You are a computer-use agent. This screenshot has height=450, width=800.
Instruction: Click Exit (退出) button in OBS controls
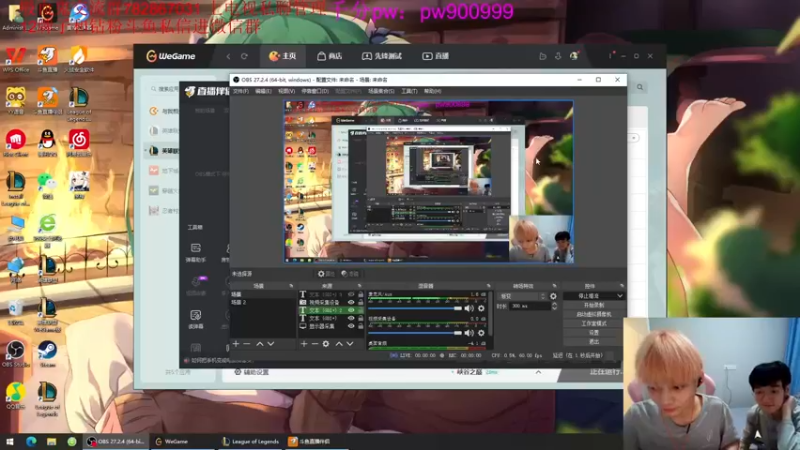pyautogui.click(x=593, y=342)
